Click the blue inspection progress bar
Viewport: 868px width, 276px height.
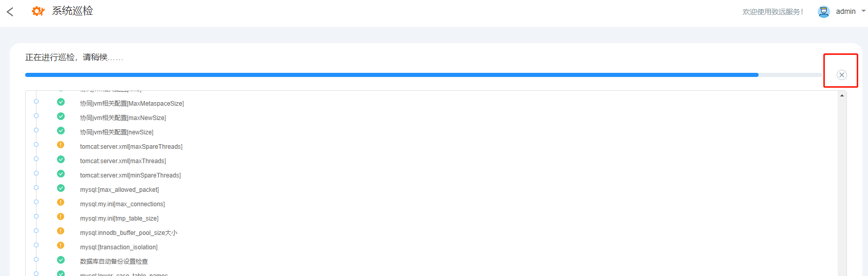391,75
